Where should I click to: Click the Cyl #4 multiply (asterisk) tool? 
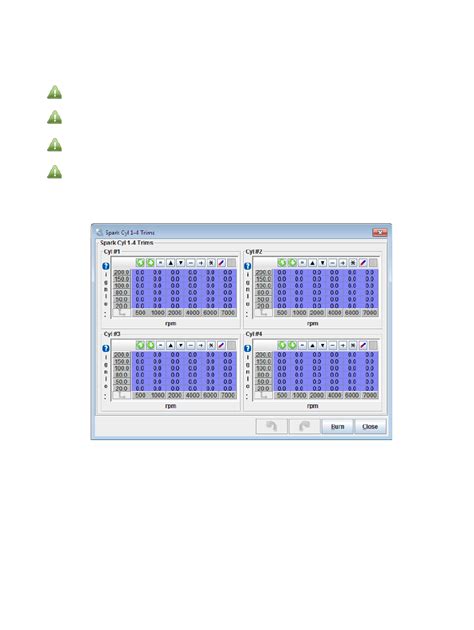click(x=353, y=345)
